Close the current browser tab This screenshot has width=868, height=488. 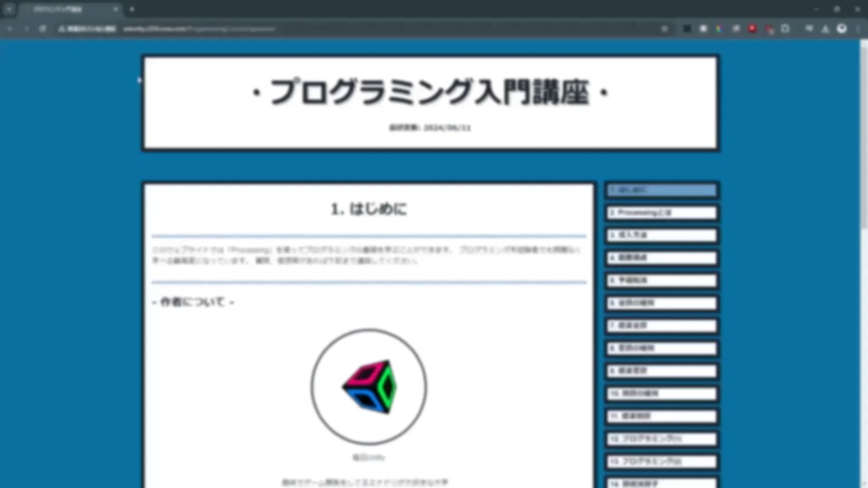click(x=115, y=9)
